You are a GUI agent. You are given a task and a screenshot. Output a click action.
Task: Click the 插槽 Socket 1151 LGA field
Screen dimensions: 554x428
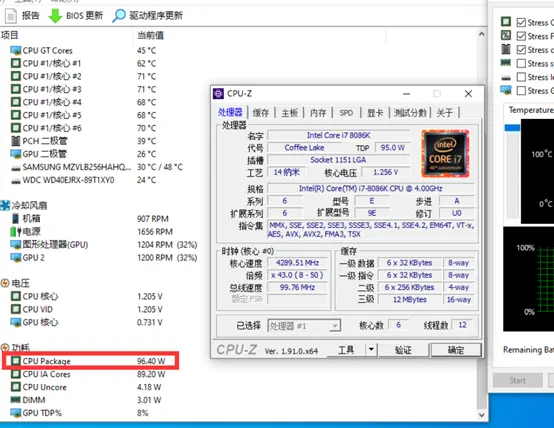coord(338,160)
